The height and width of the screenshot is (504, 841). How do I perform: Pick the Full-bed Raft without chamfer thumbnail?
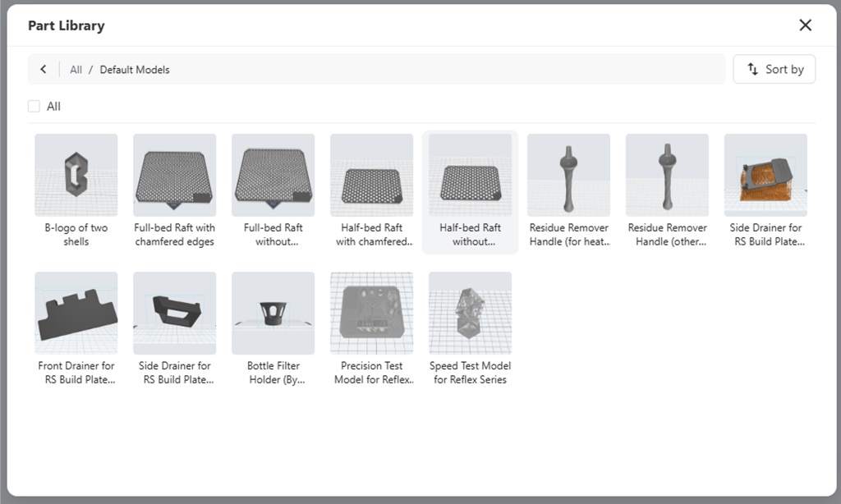[273, 175]
